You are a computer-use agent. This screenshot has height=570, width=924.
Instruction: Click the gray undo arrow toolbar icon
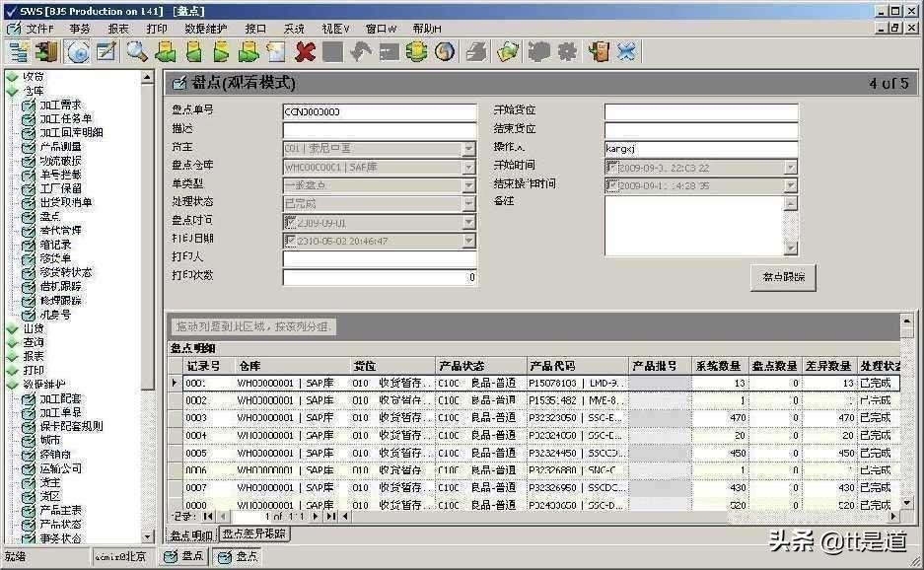coord(361,52)
